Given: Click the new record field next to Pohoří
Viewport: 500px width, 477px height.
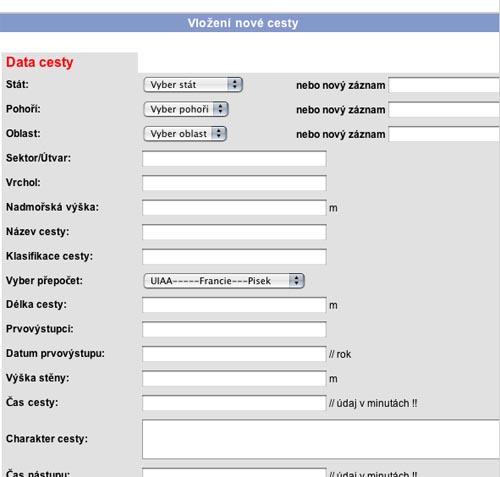Looking at the screenshot, I should pyautogui.click(x=444, y=110).
